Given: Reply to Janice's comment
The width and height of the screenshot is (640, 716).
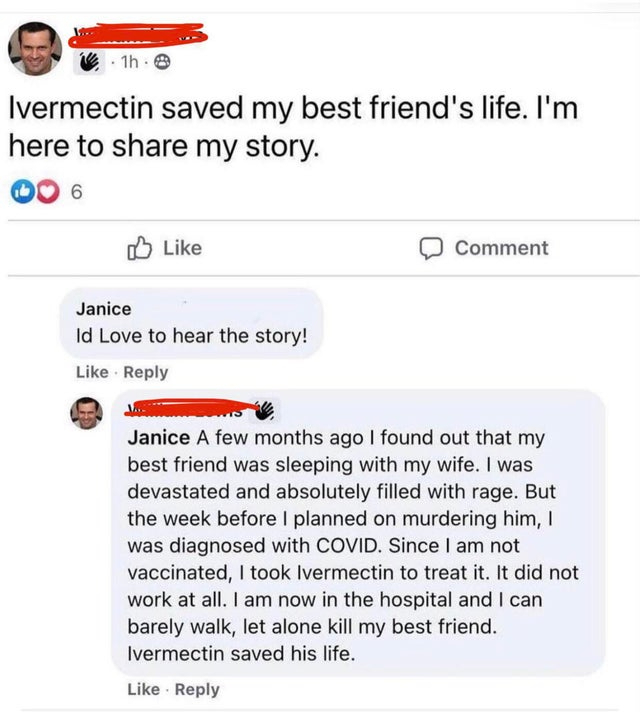Looking at the screenshot, I should (x=144, y=372).
